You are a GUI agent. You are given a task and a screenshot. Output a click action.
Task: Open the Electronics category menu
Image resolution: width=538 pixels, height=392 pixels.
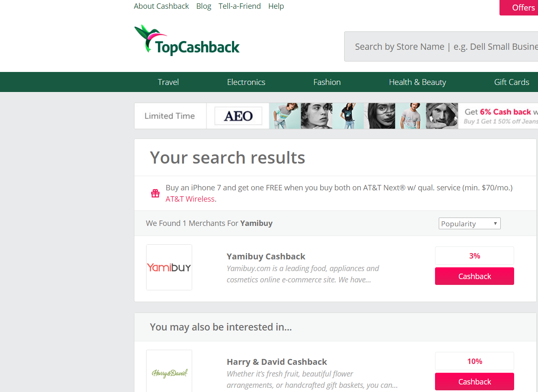[x=246, y=82]
